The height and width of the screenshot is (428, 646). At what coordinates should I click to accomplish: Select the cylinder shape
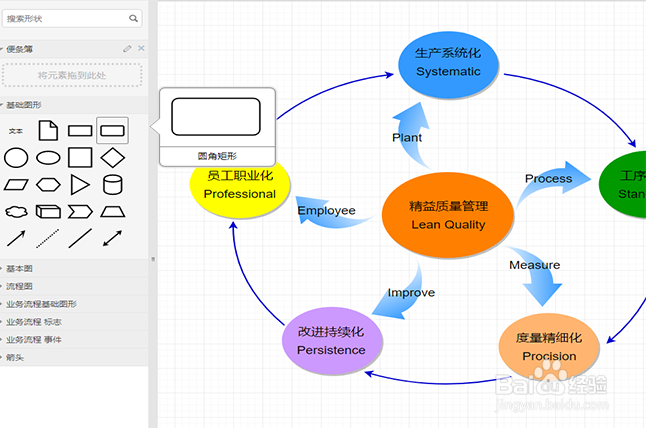point(112,185)
